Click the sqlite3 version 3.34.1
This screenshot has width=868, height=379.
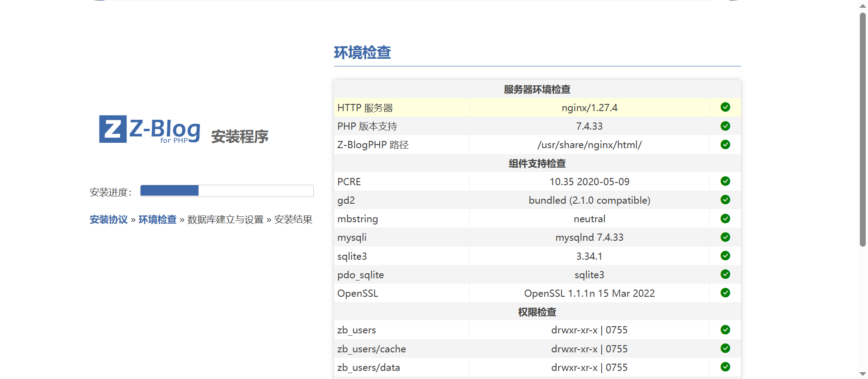click(590, 256)
